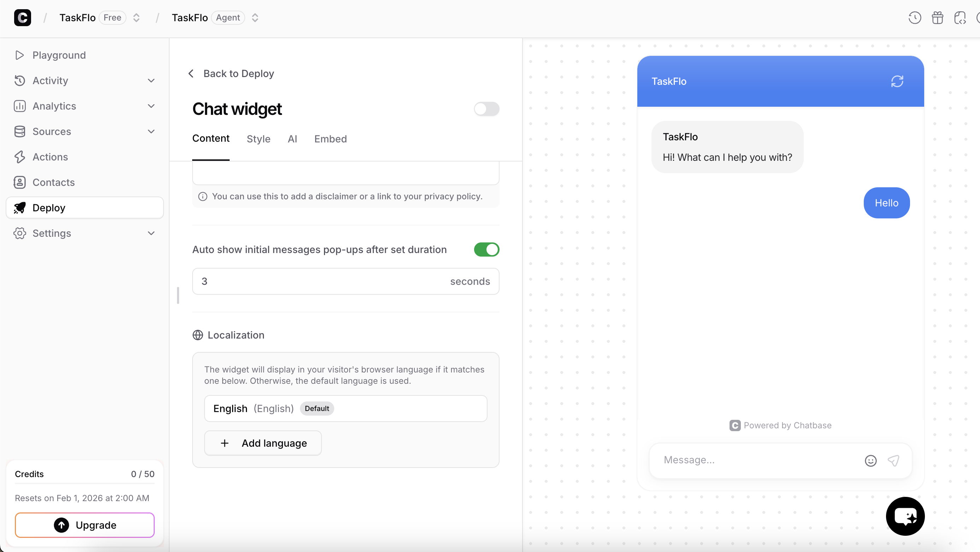Open the Chatbase home via the logo

coord(23,18)
